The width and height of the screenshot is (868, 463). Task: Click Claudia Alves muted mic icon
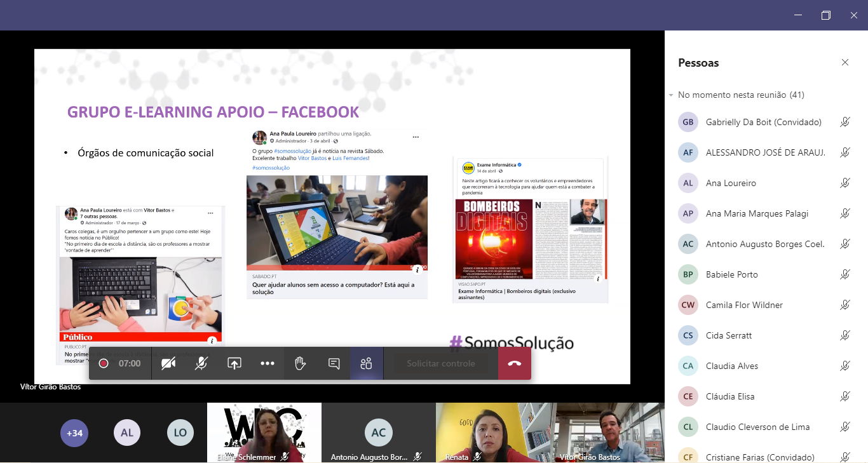point(845,366)
